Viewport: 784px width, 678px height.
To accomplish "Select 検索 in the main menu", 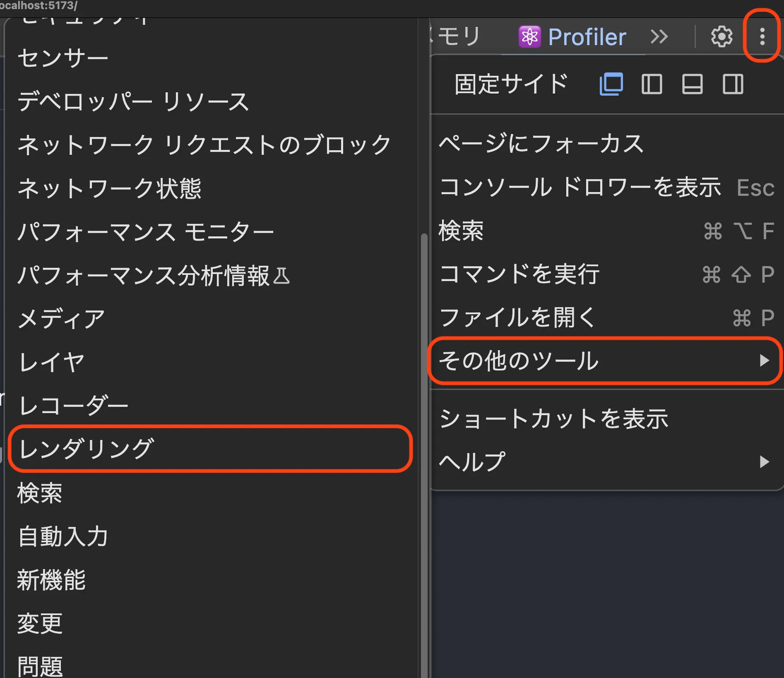I will tap(607, 231).
